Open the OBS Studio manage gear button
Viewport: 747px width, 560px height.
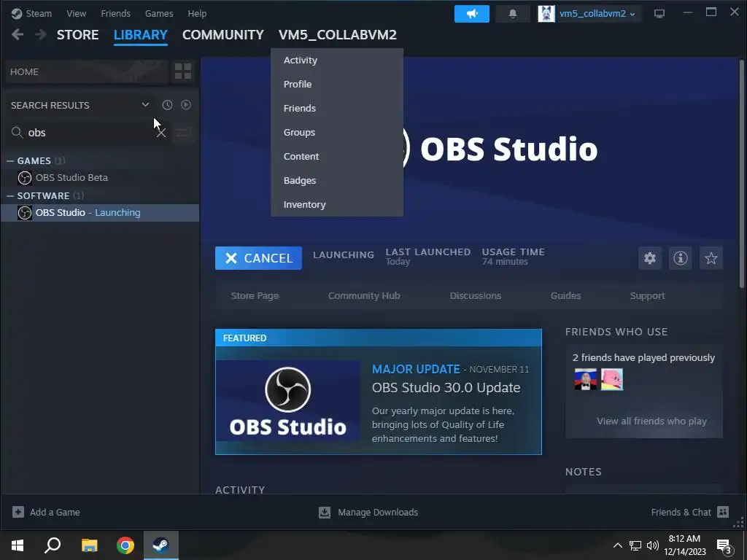[x=650, y=258]
